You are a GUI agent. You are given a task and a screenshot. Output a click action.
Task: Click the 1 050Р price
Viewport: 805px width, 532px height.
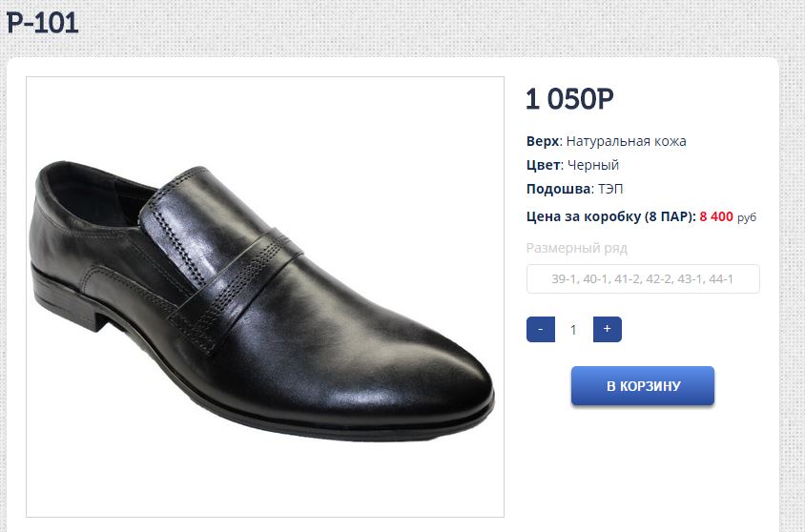pos(569,98)
